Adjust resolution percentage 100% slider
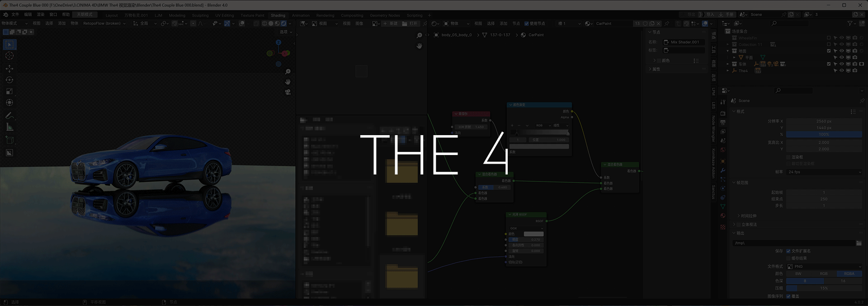This screenshot has width=868, height=306. [824, 134]
